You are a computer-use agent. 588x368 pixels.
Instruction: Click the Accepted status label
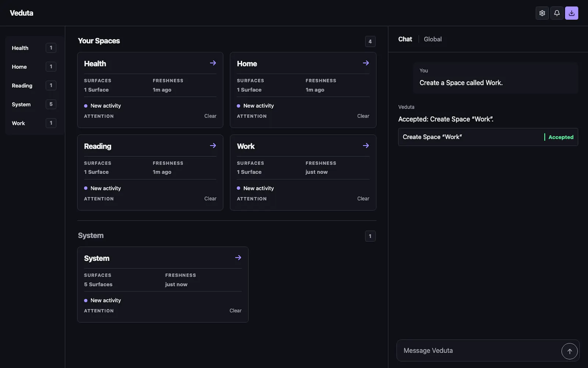[x=561, y=137]
